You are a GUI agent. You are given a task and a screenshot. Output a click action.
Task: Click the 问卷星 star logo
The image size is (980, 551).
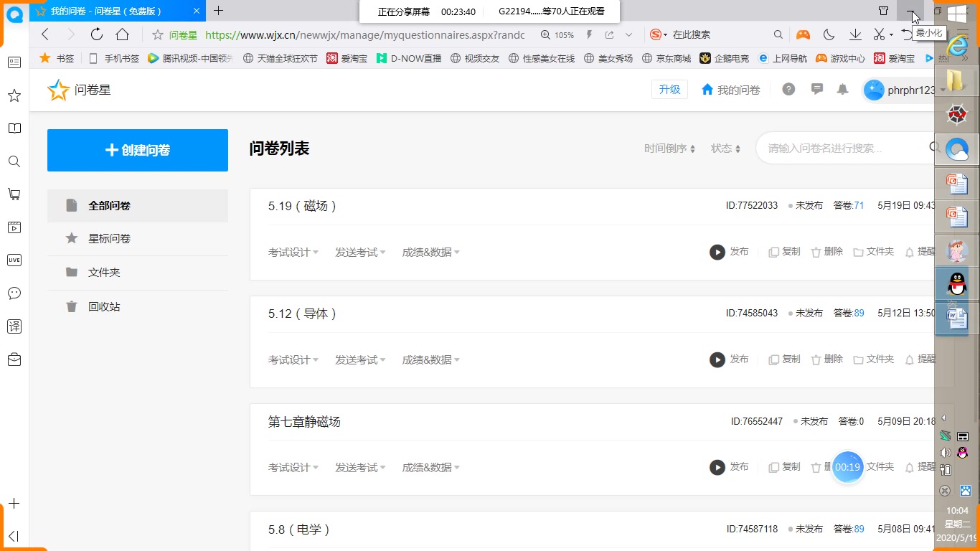click(x=58, y=90)
